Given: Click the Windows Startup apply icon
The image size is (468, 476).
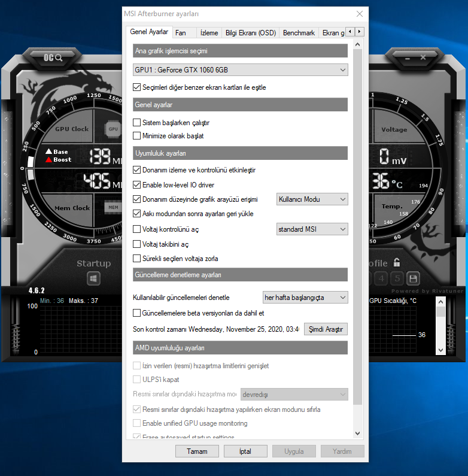Looking at the screenshot, I should tap(93, 278).
